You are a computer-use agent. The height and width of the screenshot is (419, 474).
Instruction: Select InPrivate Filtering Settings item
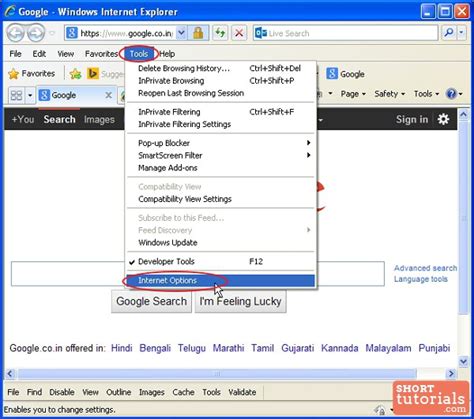[220, 124]
